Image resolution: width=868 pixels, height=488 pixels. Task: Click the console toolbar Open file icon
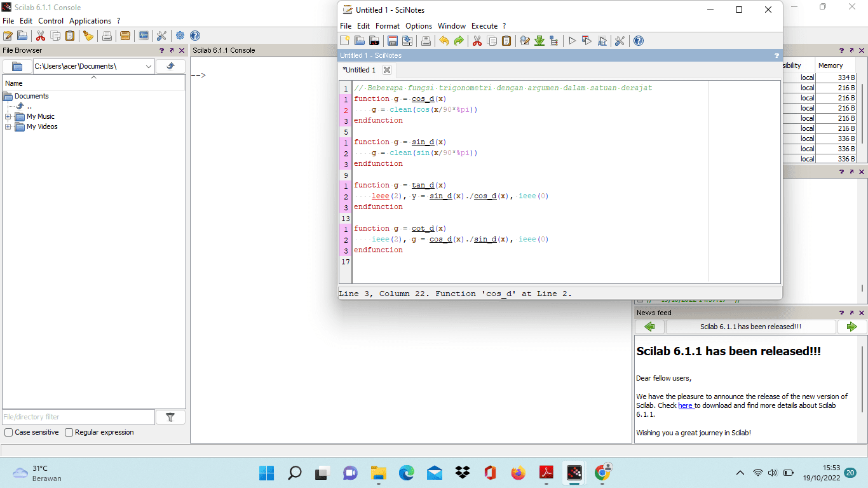[22, 36]
